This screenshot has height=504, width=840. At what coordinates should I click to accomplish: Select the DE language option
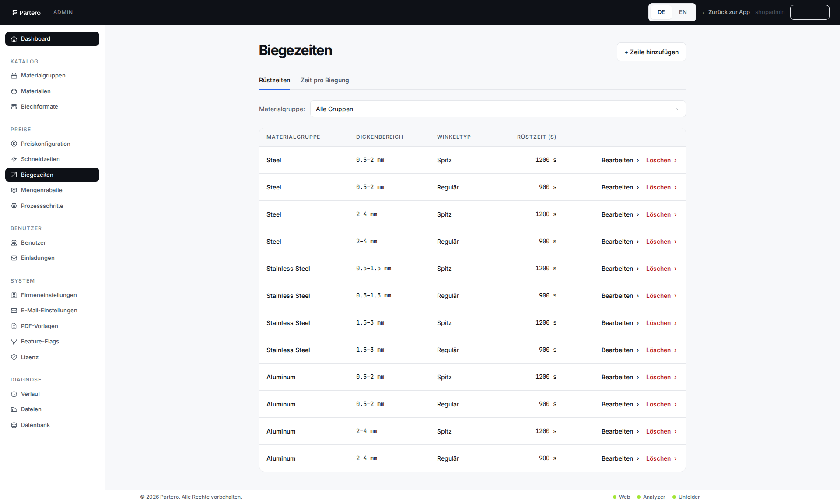pyautogui.click(x=661, y=12)
